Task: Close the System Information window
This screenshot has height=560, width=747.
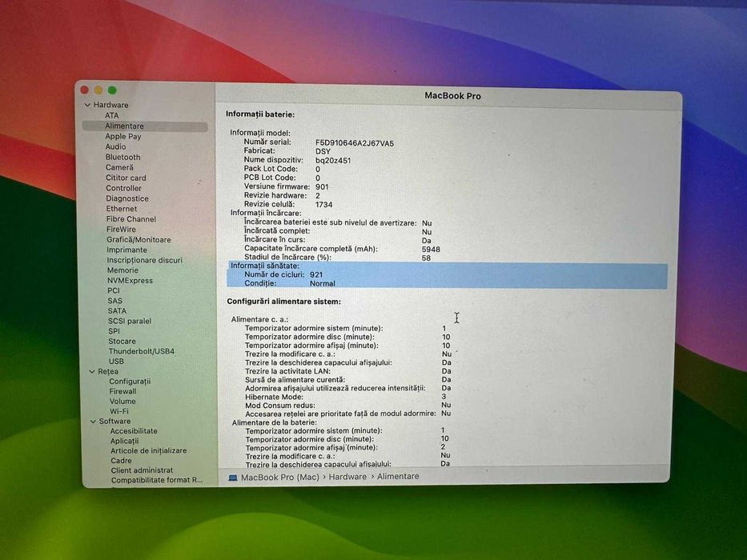Action: pyautogui.click(x=86, y=90)
